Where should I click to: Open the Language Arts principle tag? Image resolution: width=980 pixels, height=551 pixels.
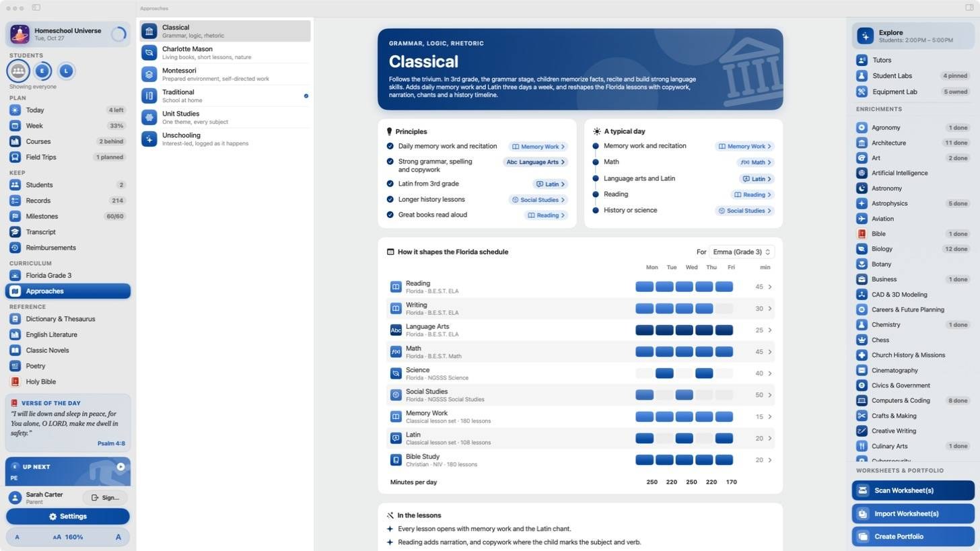point(535,162)
